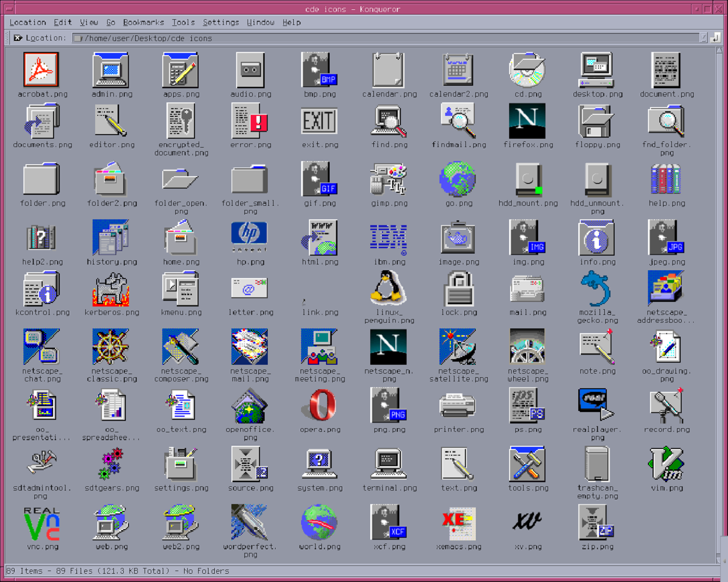Open the Bookmarks menu
728x582 pixels.
coord(144,22)
